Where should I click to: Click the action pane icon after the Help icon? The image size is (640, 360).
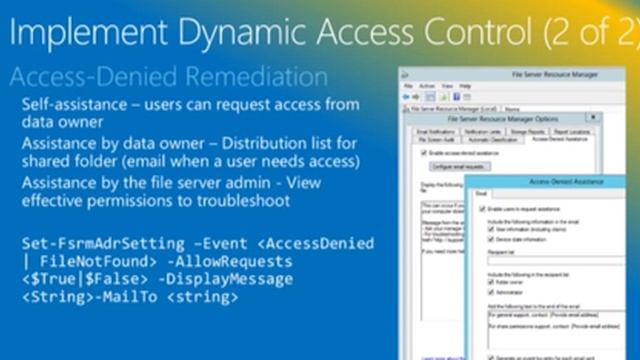pos(467,97)
